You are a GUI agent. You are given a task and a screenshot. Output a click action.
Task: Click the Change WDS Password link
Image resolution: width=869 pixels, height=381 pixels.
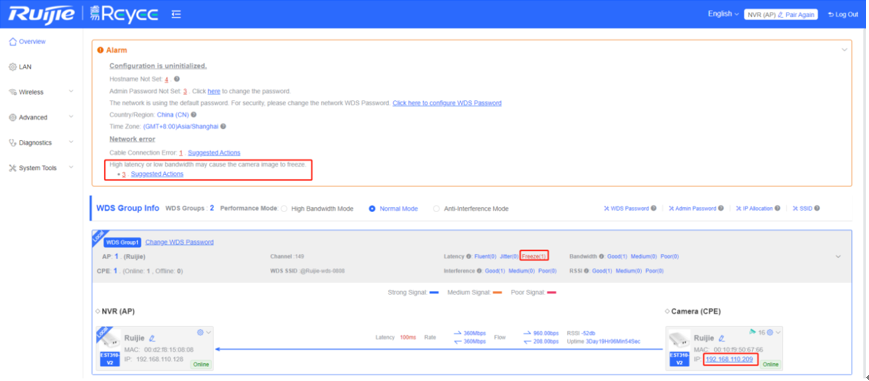180,242
